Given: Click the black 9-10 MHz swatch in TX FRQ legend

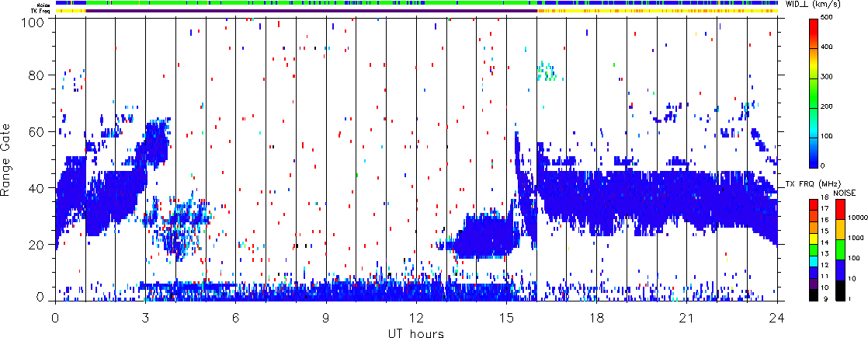Looking at the screenshot, I should pos(814,295).
